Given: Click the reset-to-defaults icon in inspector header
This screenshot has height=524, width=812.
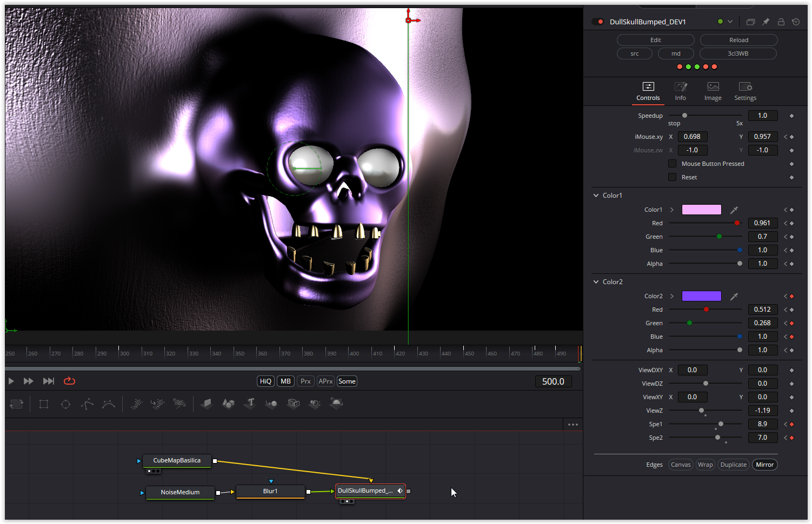Looking at the screenshot, I should click(x=796, y=22).
